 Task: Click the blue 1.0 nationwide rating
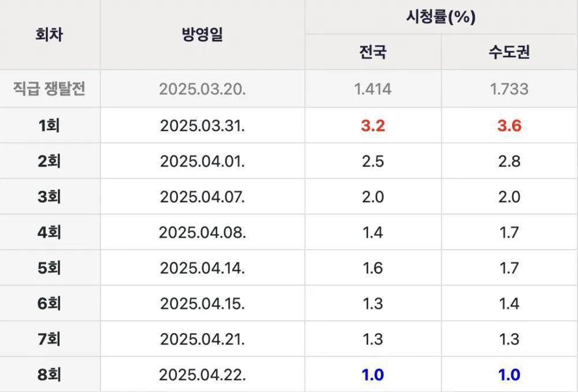pyautogui.click(x=373, y=375)
